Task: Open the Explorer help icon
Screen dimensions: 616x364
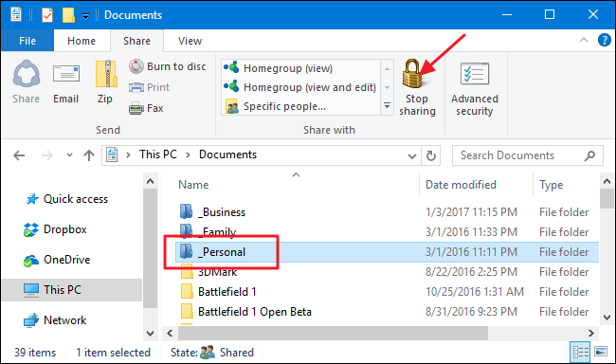Action: pos(605,40)
